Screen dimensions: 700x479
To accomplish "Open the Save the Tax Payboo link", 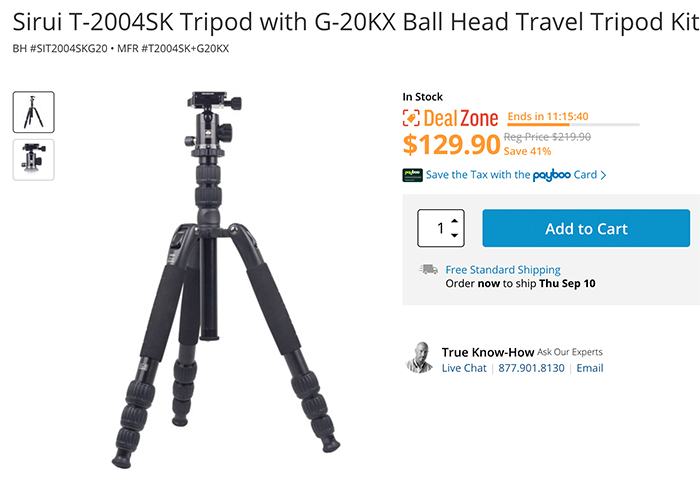I will click(x=511, y=175).
